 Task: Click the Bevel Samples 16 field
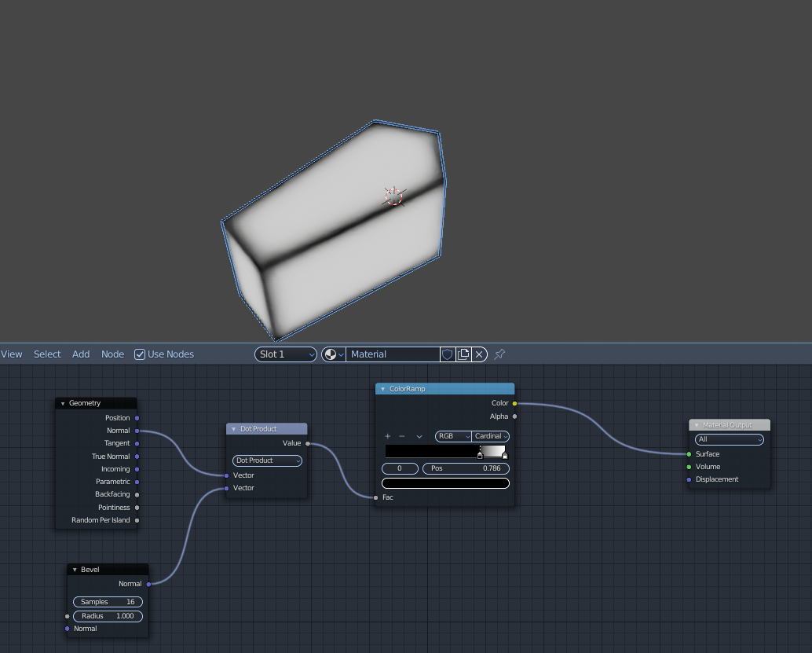pyautogui.click(x=108, y=602)
